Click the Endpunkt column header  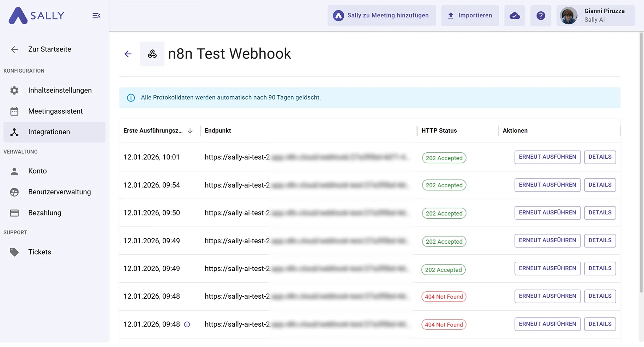point(218,130)
